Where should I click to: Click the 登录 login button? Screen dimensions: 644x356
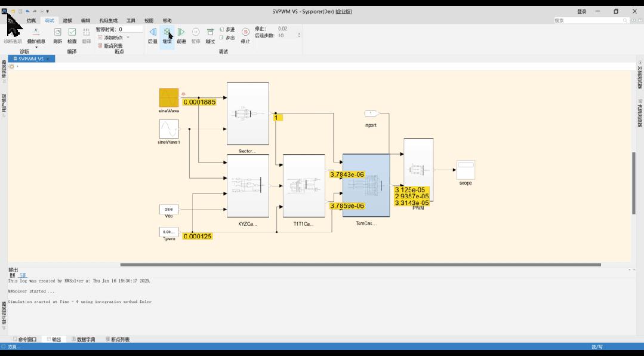581,11
